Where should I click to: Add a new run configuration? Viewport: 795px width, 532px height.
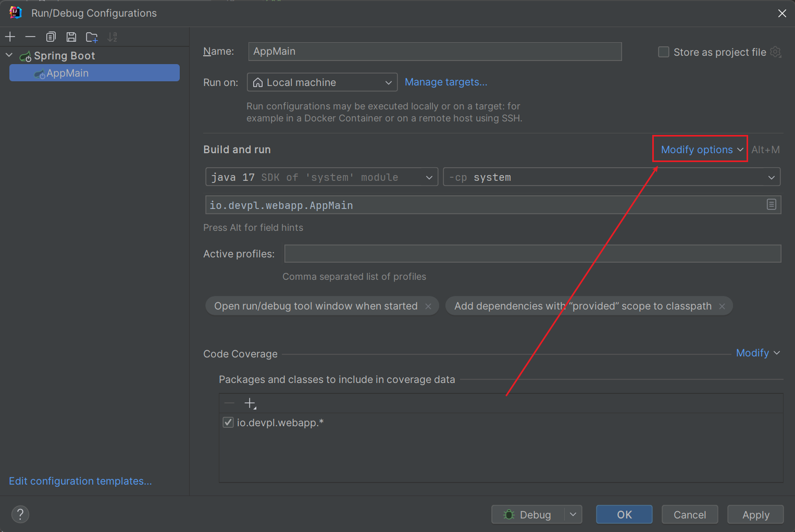10,36
